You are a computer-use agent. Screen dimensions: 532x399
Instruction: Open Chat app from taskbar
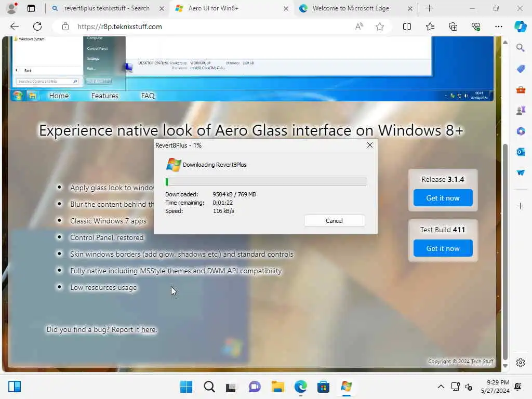tap(255, 387)
